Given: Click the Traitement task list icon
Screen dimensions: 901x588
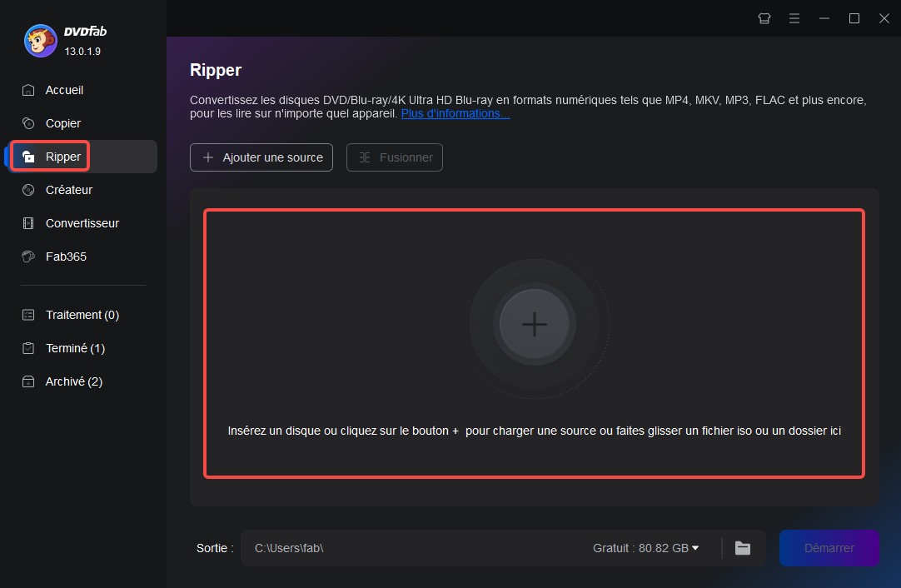Looking at the screenshot, I should (28, 315).
